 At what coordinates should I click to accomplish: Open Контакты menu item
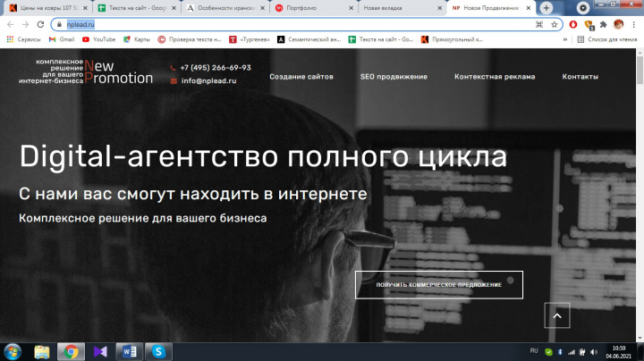point(580,77)
